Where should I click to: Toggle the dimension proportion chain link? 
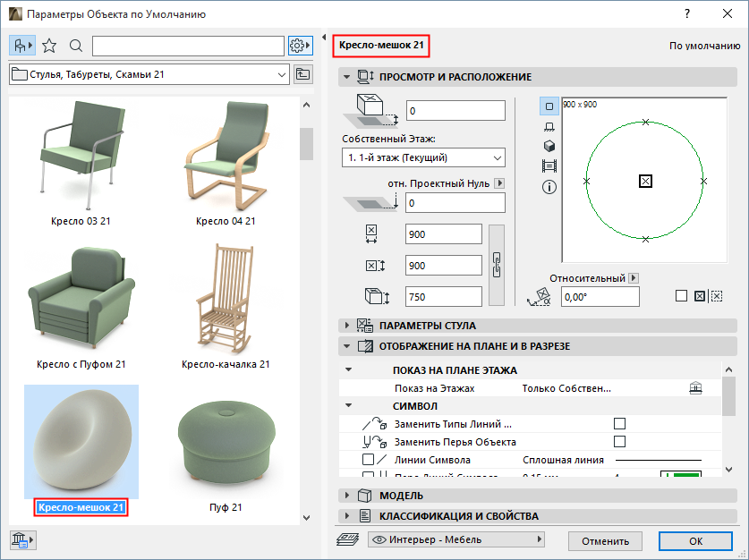497,265
